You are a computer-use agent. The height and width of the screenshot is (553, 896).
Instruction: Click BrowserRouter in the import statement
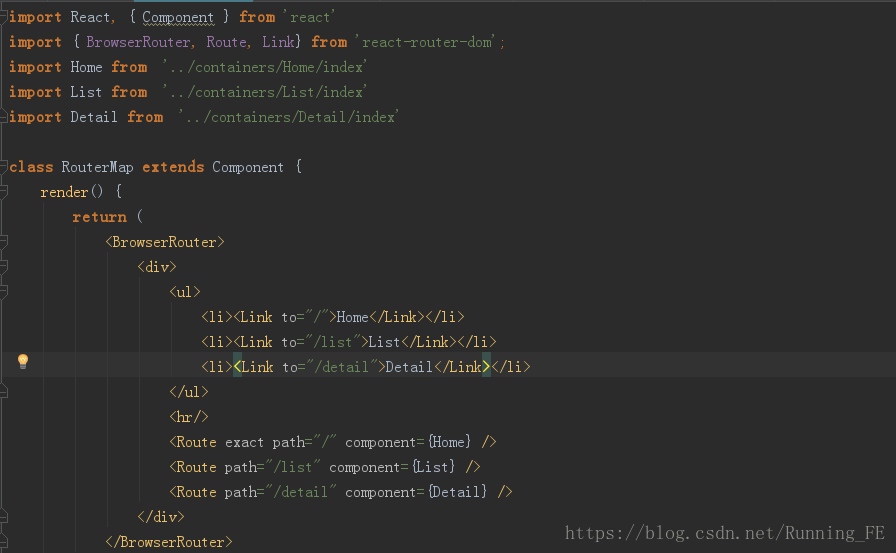point(138,42)
